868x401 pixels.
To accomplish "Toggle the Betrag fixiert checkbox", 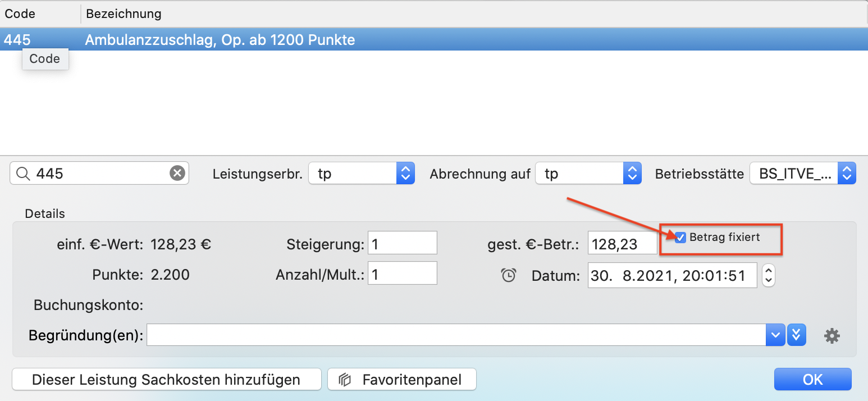I will coord(680,238).
